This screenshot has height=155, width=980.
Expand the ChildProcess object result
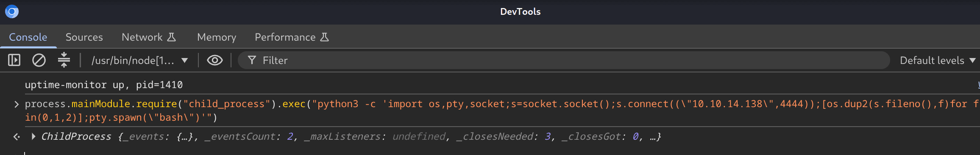tap(33, 136)
